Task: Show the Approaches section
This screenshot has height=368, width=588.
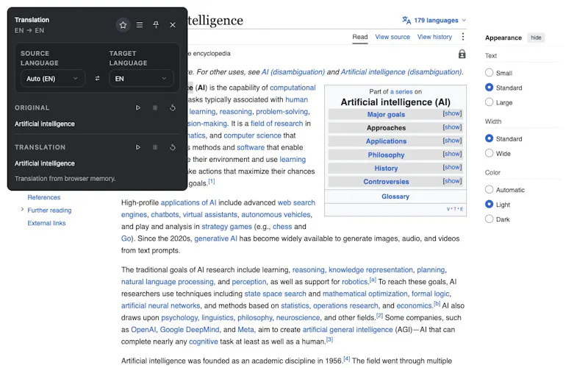Action: point(452,127)
